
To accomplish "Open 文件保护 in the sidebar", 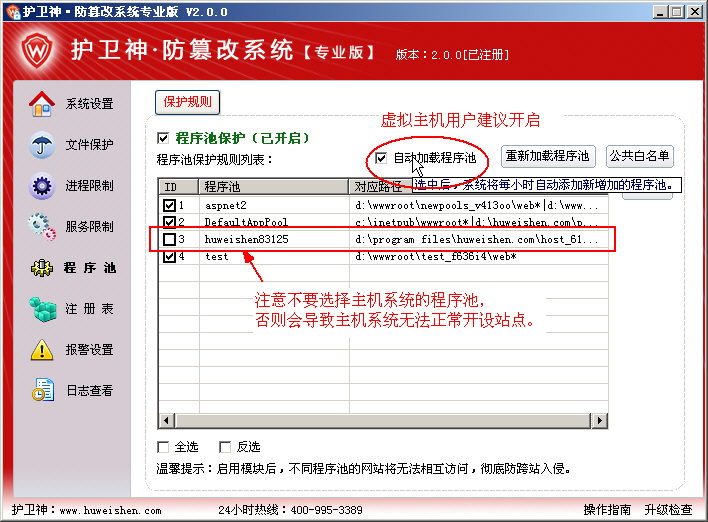I will (x=89, y=145).
